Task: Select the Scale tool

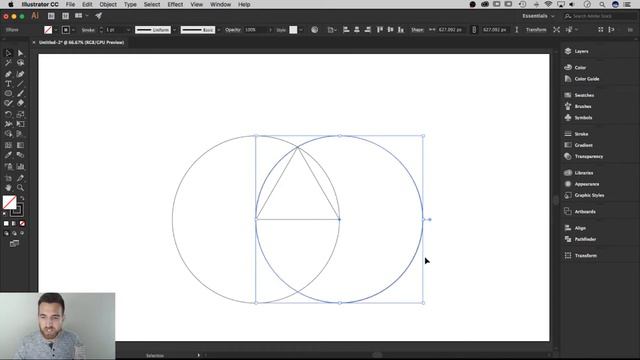Action: click(20, 114)
